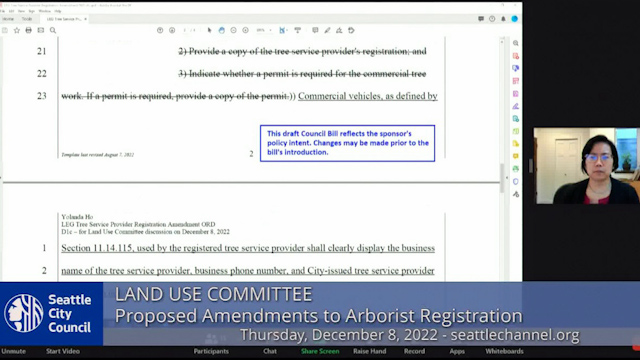This screenshot has height=360, width=640.
Task: Click the Save file icon in Acrobat toolbar
Action: tap(5, 30)
